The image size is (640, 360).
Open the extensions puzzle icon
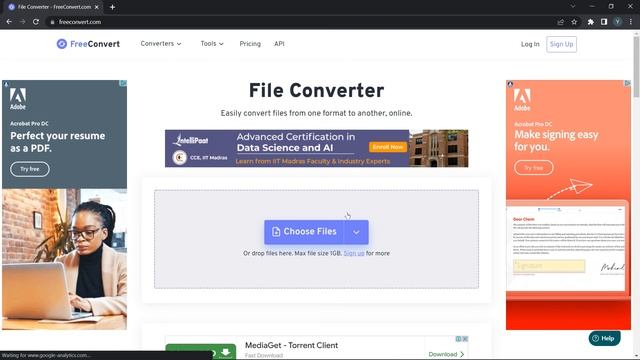[591, 22]
